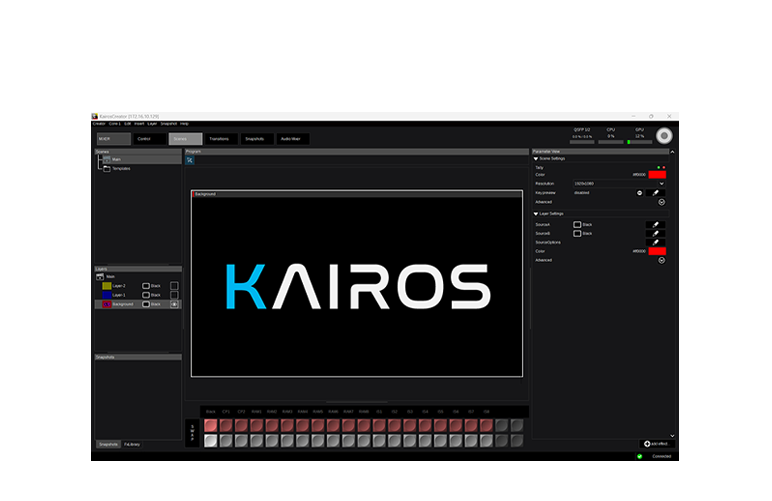Switch to the Audio Mixer tab

coord(292,139)
